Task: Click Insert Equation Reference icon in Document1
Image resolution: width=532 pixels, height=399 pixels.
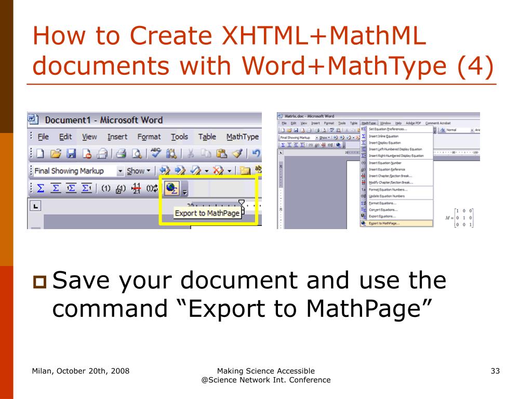Action: pos(121,189)
